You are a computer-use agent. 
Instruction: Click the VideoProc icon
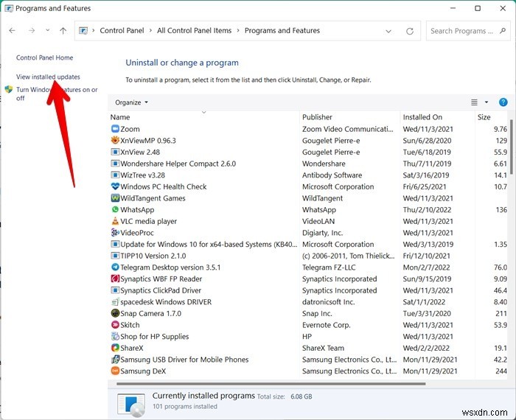115,233
